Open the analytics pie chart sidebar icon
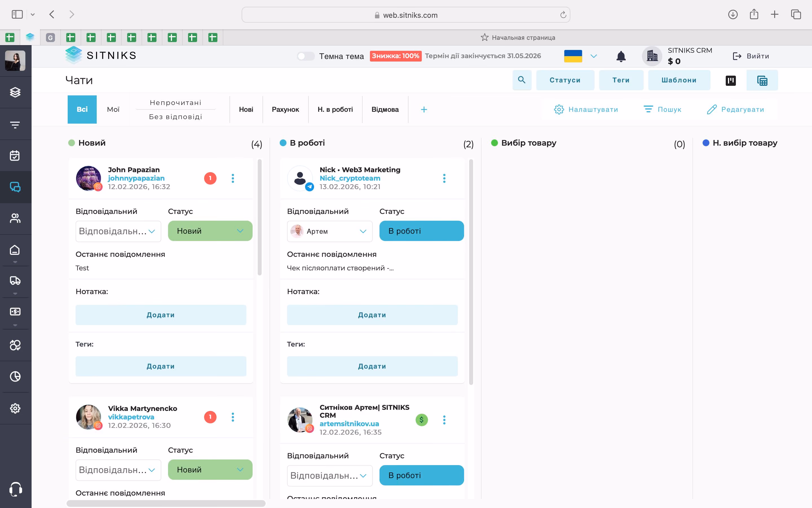Viewport: 812px width, 508px height. (15, 377)
